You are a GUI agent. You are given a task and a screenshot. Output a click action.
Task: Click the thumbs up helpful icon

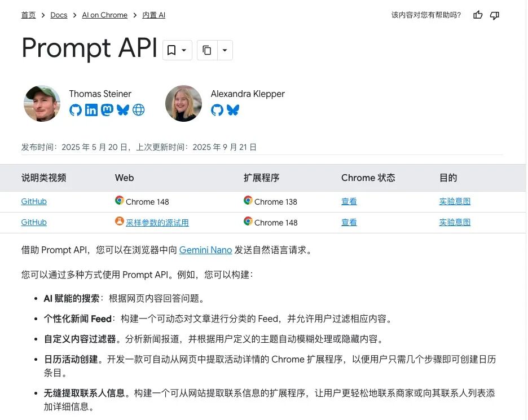click(478, 15)
